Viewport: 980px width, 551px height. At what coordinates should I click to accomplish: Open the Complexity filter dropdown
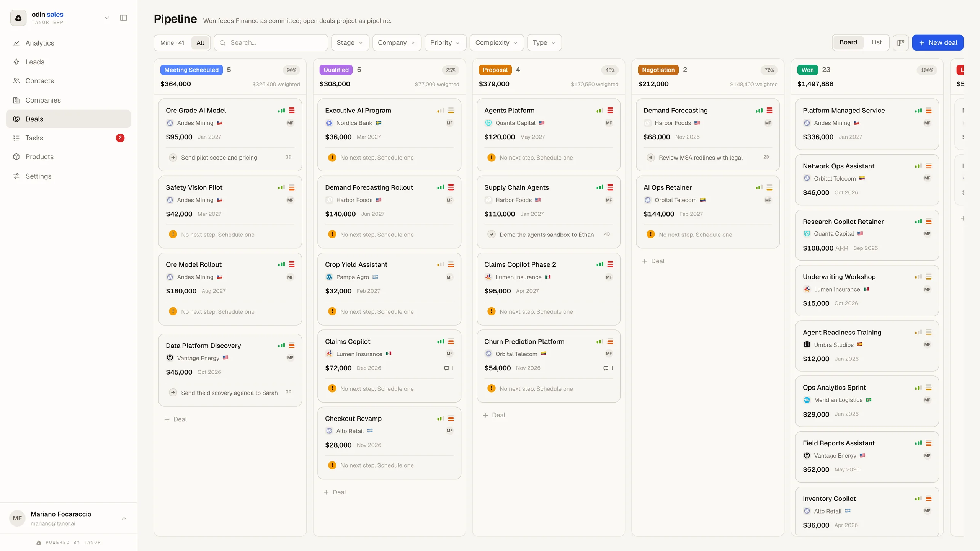click(497, 43)
